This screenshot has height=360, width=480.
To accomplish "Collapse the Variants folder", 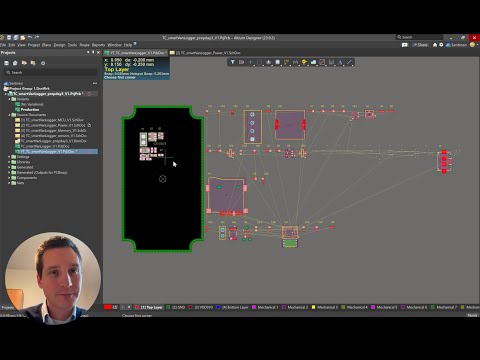I will point(9,99).
